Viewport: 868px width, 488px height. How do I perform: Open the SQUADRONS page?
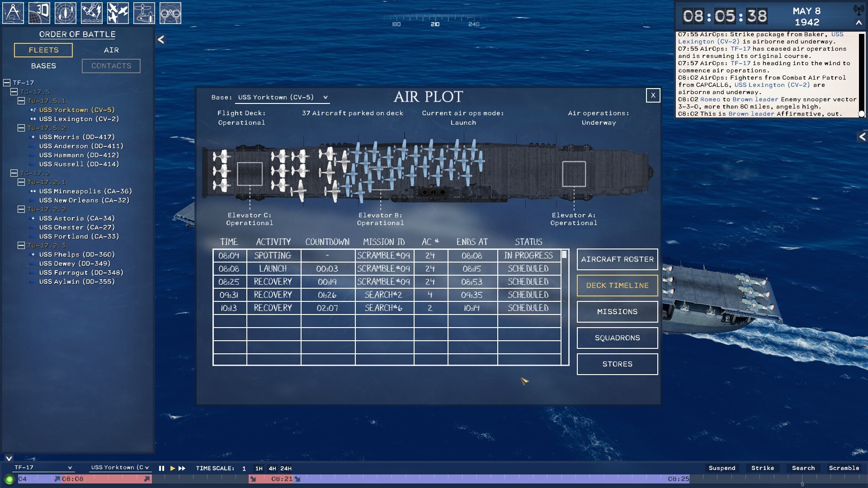point(617,338)
